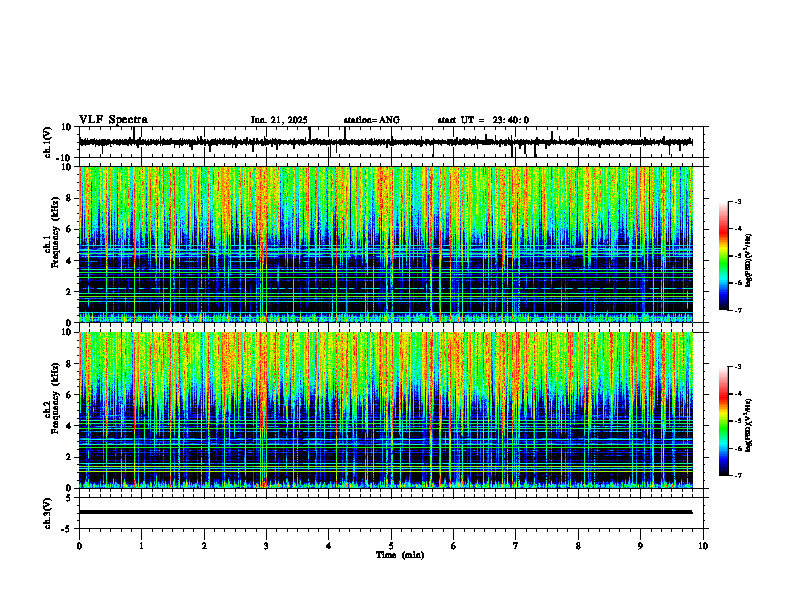The width and height of the screenshot is (792, 612).
Task: Click the ch.1 colorbar 'log(PSD)' label
Action: click(x=749, y=260)
